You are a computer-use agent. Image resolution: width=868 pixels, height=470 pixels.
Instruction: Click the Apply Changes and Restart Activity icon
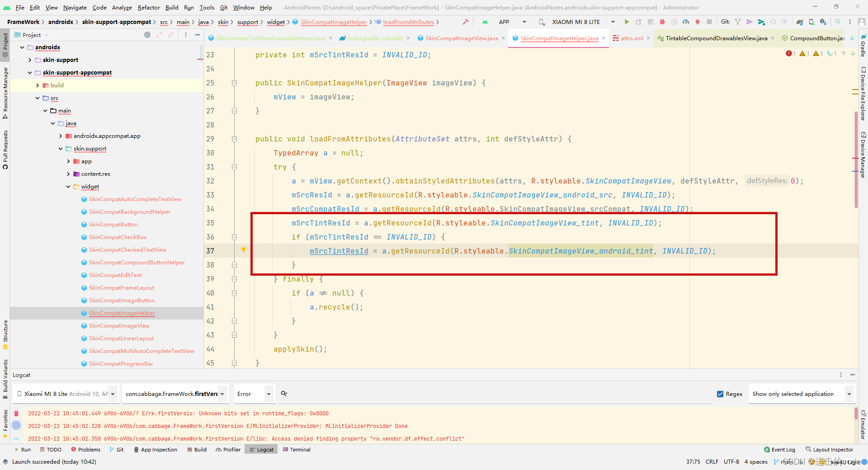point(639,22)
